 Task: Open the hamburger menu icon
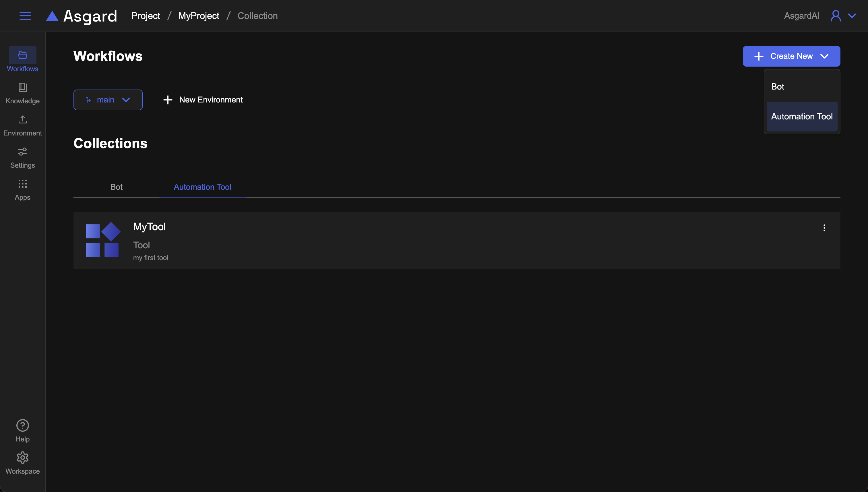[x=25, y=16]
